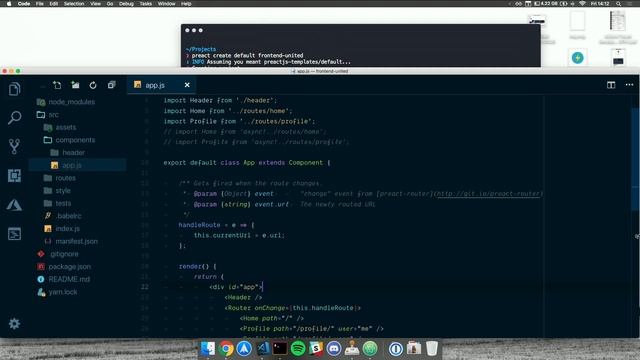Open the editor More Actions ellipsis
This screenshot has height=360, width=640.
[x=629, y=85]
